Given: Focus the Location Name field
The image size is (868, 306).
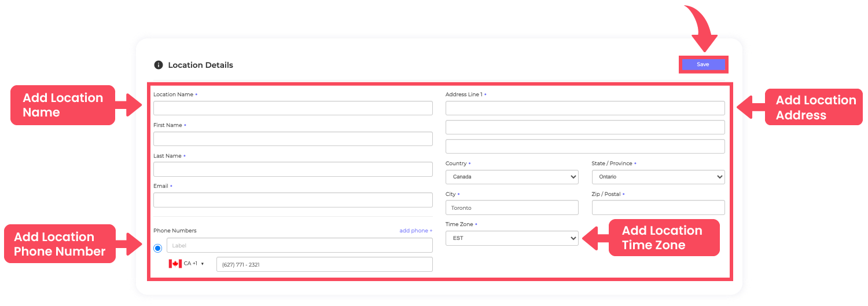Looking at the screenshot, I should pos(293,108).
